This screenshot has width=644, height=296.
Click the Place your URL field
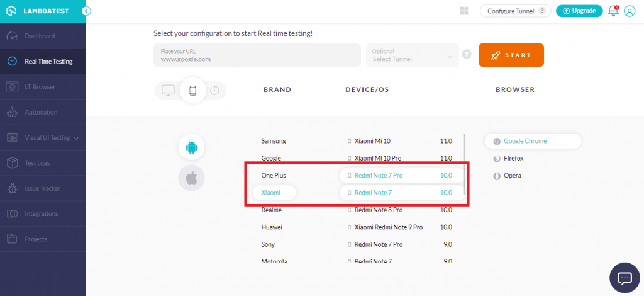coord(257,55)
